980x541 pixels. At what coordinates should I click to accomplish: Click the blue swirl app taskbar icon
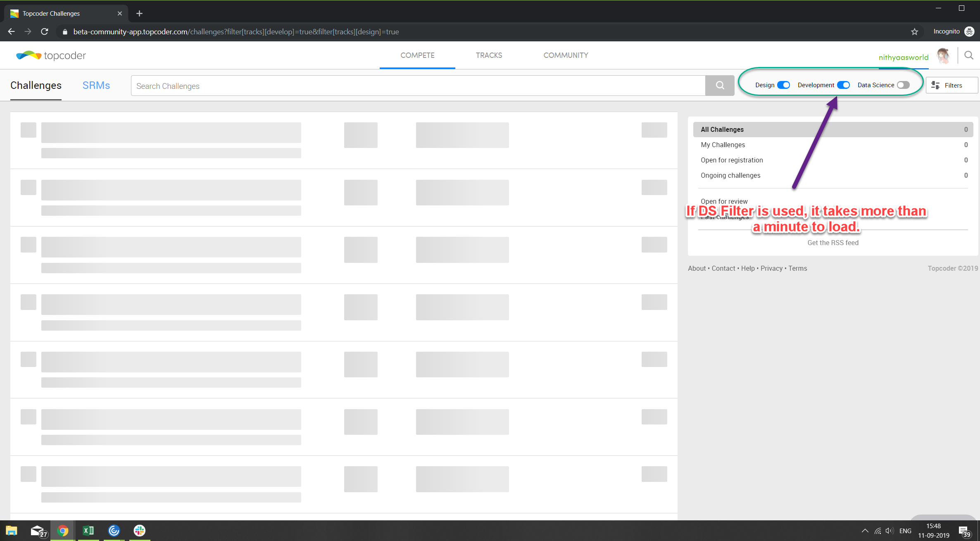(114, 531)
